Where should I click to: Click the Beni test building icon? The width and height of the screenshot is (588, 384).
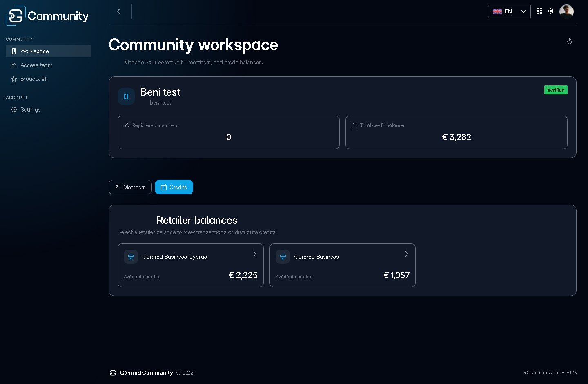pos(126,96)
